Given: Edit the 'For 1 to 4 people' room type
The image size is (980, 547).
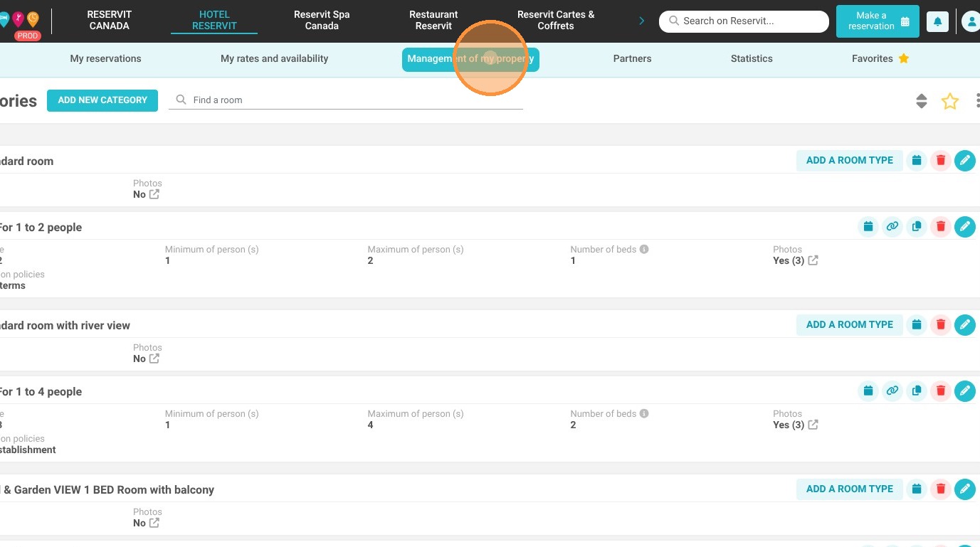Looking at the screenshot, I should [965, 391].
